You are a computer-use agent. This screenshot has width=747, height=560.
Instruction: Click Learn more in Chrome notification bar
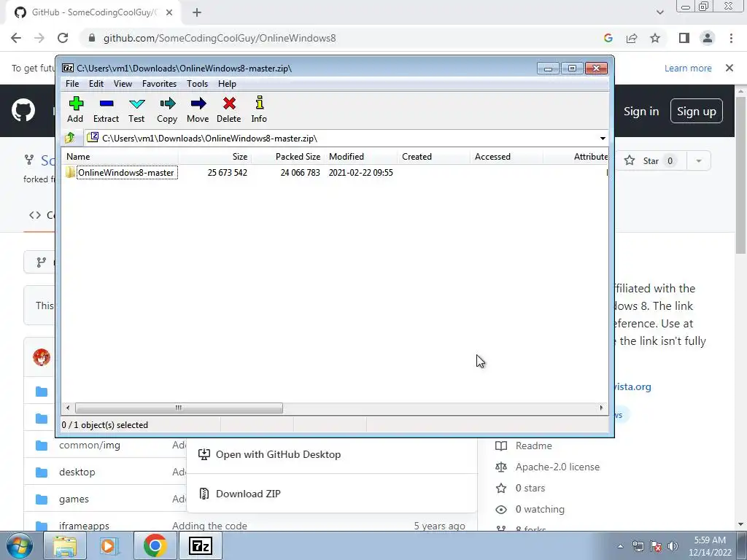[688, 68]
